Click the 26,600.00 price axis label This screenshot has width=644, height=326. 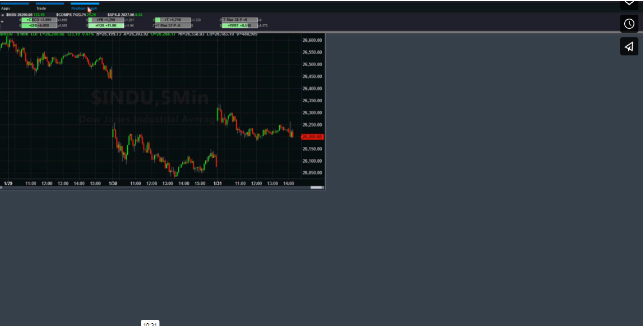[313, 40]
